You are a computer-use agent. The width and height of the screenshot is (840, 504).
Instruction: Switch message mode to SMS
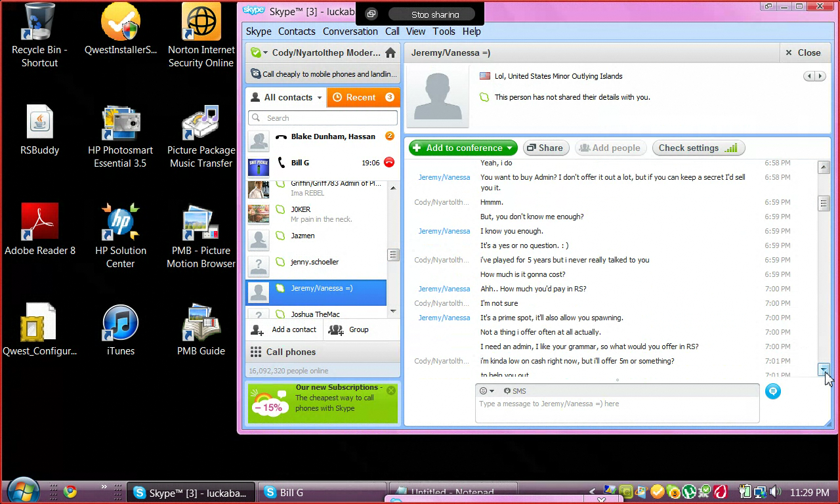click(514, 390)
